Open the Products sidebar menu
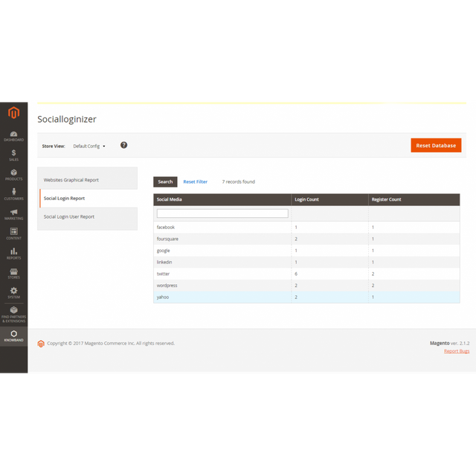Image resolution: width=476 pixels, height=476 pixels. (x=13, y=175)
